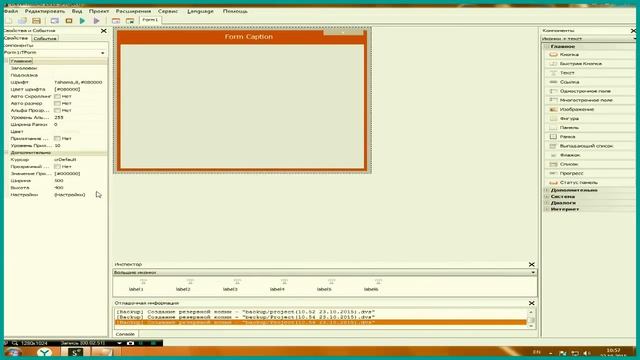Click the purple debug-run arrow icon
Screen dimensions: 640x360
click(97, 20)
